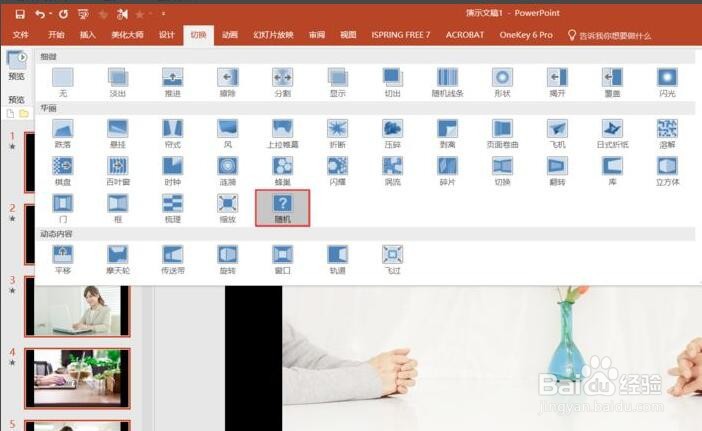
Task: Apply the 悬挂 (Drape) transition
Action: pyautogui.click(x=118, y=134)
